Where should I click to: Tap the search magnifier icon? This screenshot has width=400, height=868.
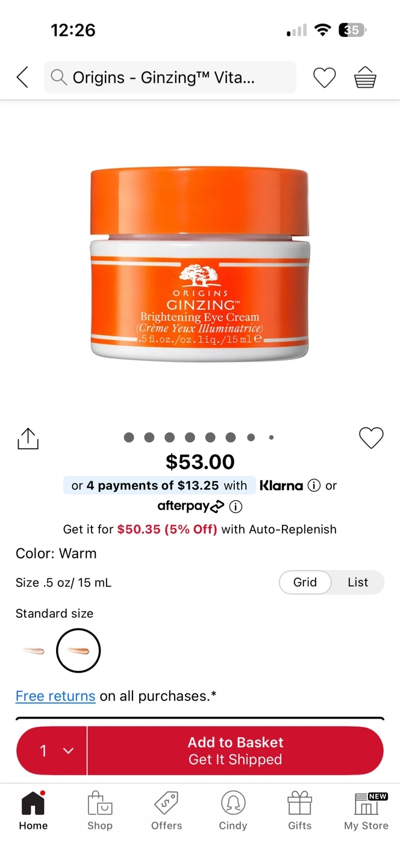coord(58,77)
